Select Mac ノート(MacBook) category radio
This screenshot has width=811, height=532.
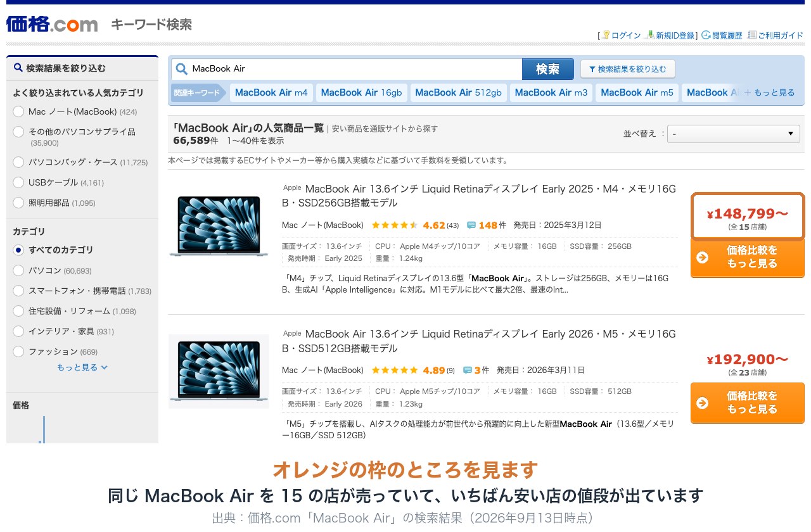18,111
